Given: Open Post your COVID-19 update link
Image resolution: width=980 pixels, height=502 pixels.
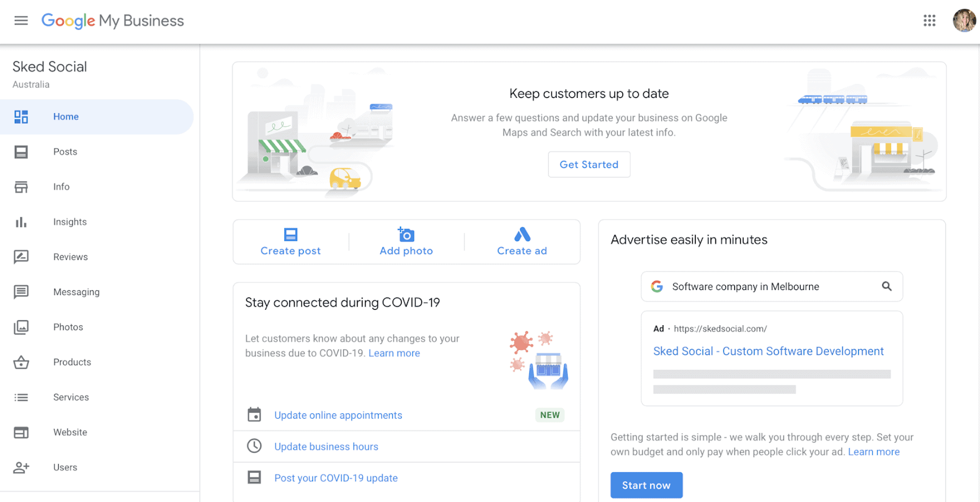Looking at the screenshot, I should [336, 478].
